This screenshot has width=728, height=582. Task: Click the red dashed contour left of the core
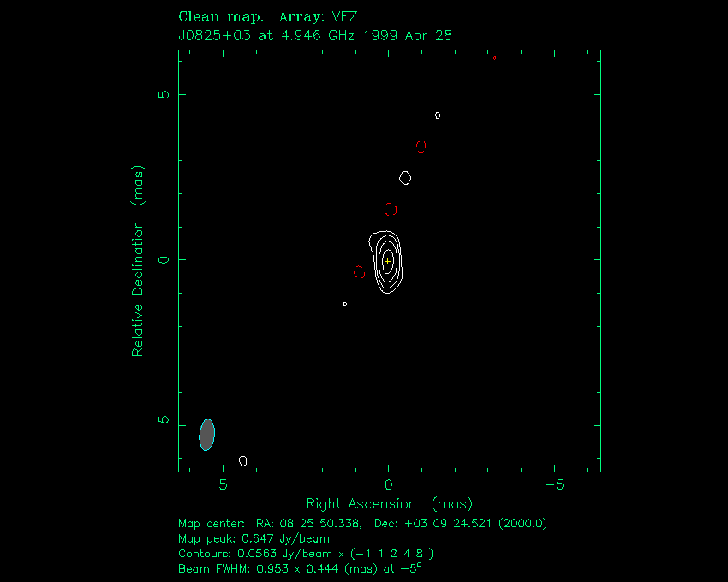[359, 272]
